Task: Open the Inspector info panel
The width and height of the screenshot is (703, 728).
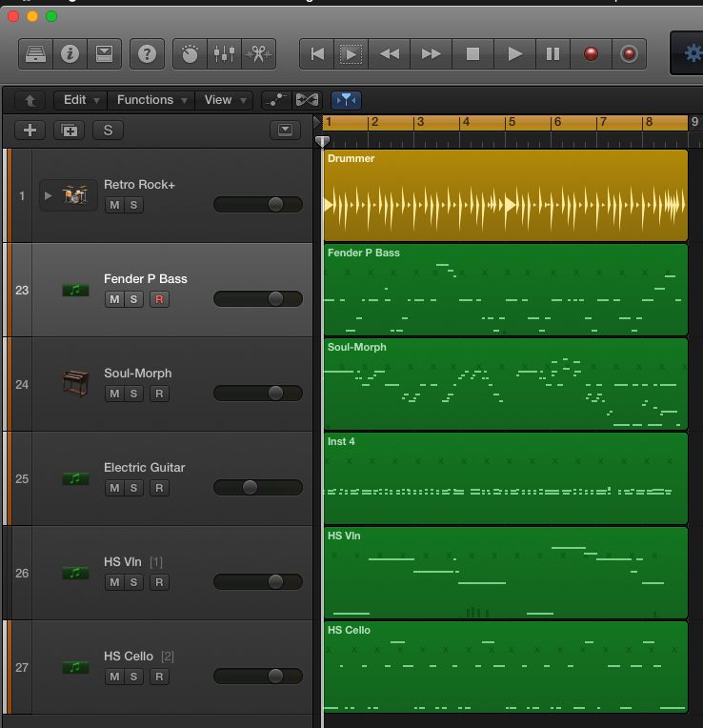Action: [70, 54]
